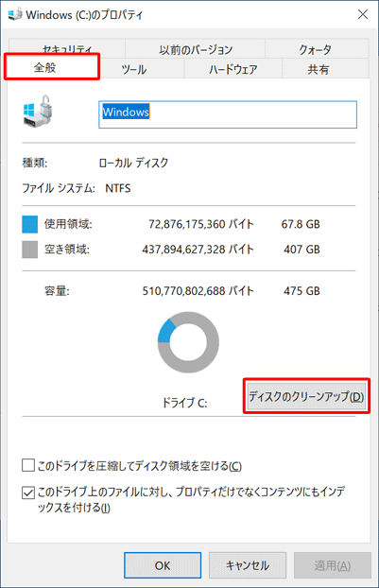Click the OK button

(163, 565)
